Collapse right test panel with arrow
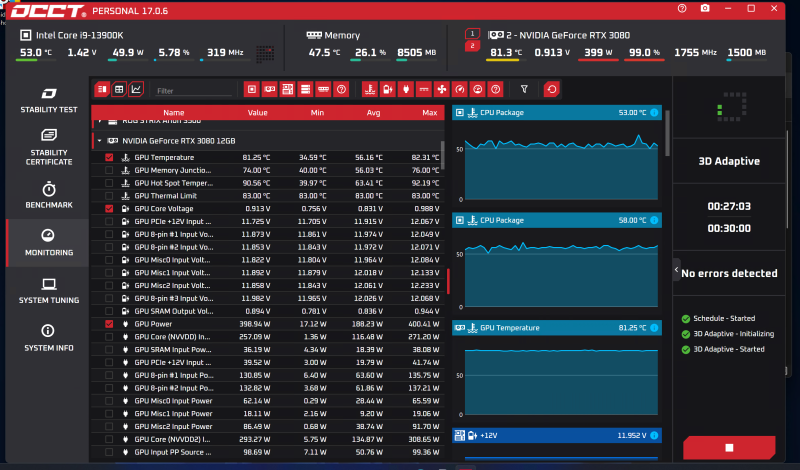Viewport: 800px width, 470px height. coord(677,269)
